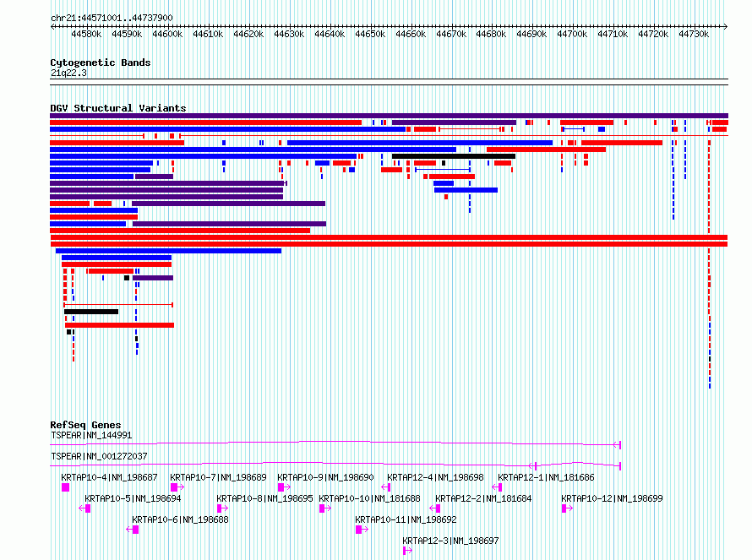Screen dimensions: 752x560
Task: Recenter at ruler position 44700k
Action: 572,34
